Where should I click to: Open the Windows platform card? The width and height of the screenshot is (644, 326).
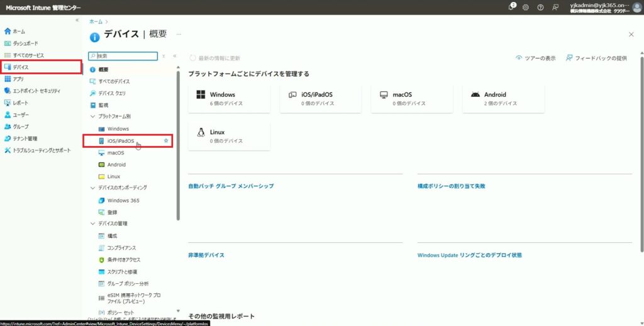point(229,99)
